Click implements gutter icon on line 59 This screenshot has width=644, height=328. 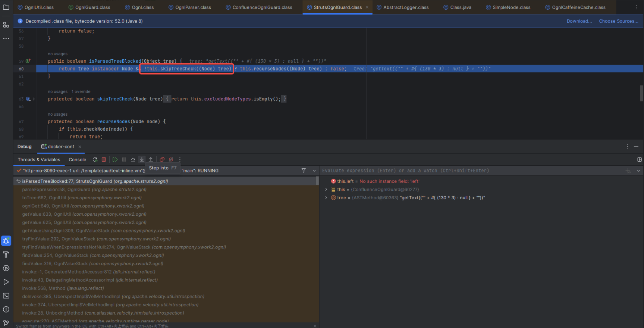[28, 61]
